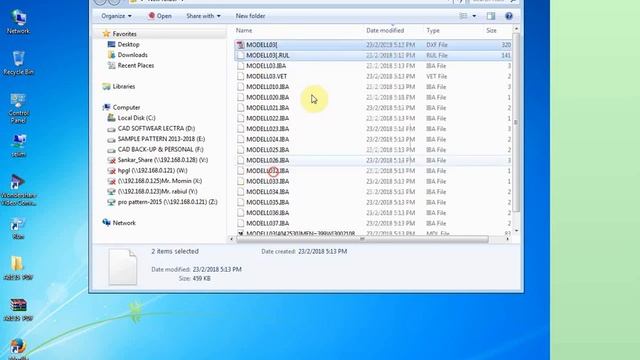Click the scroll left arrow of file list
This screenshot has height=360, width=640.
click(x=231, y=239)
